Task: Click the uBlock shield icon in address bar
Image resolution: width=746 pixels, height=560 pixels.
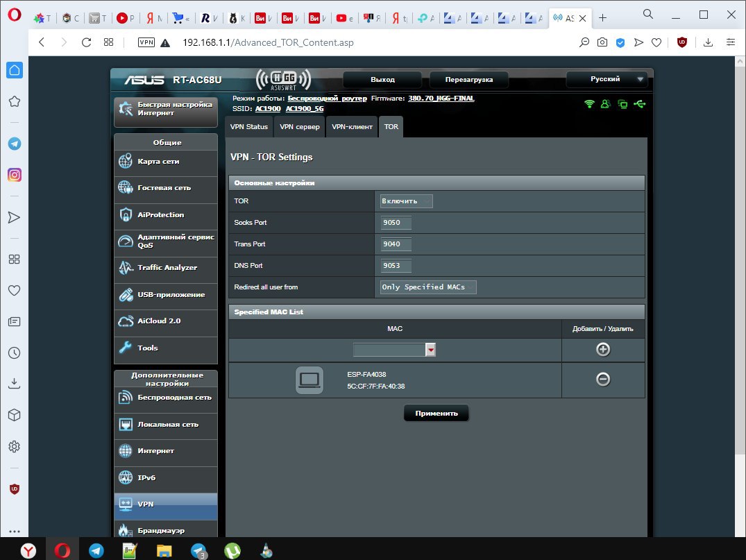Action: pos(682,42)
